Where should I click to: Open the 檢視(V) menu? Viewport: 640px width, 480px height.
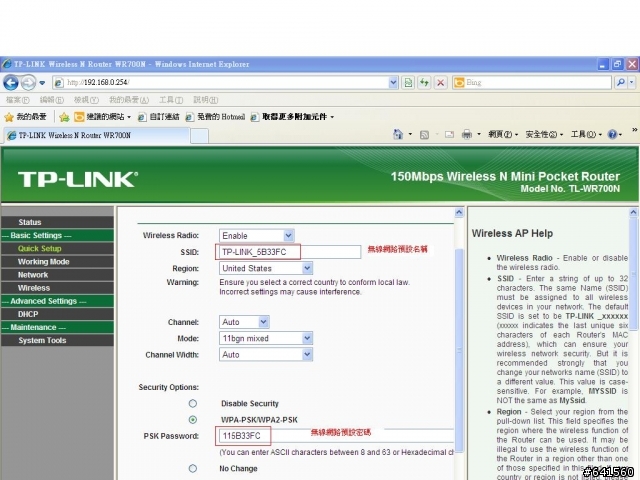(86, 100)
